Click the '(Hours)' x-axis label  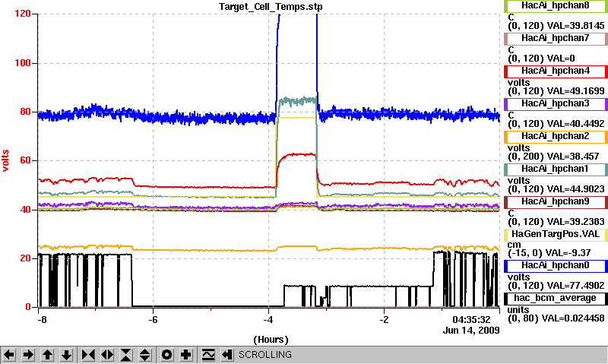(271, 340)
